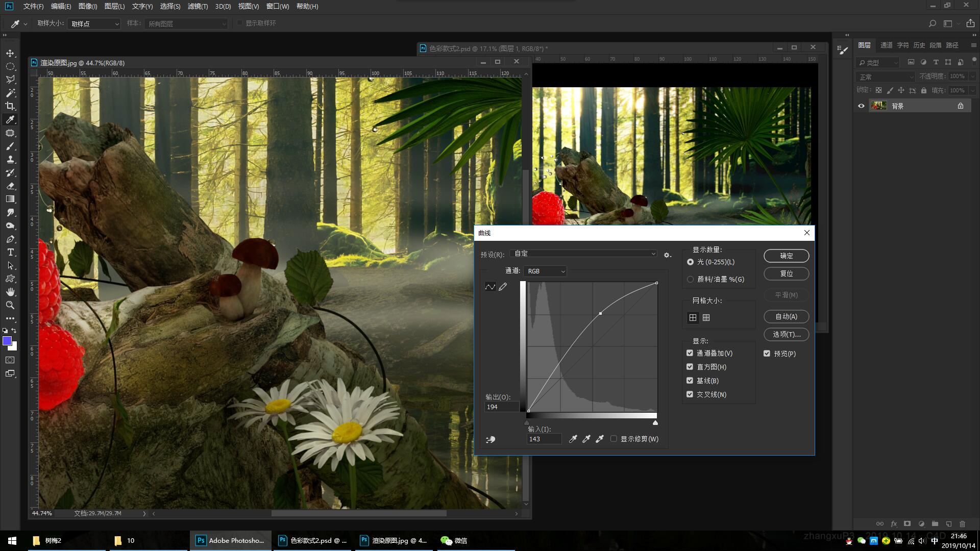Select the Move tool

click(x=10, y=53)
